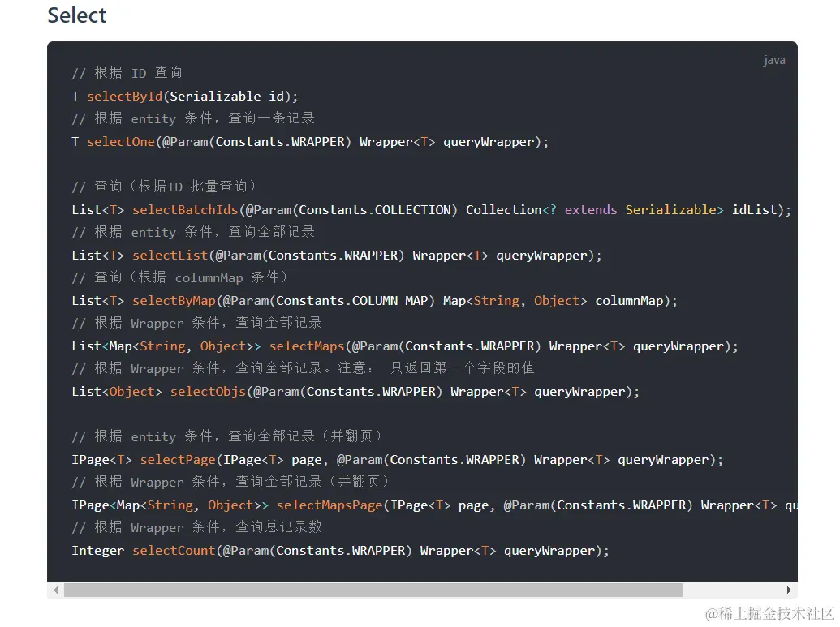Click the comment '根据 entity 条件，查询全部记录（并翻页）'
Image resolution: width=840 pixels, height=627 pixels.
coord(239,436)
